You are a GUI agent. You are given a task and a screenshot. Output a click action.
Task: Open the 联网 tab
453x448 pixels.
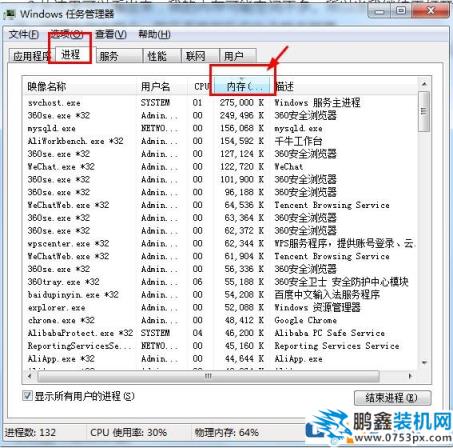pos(200,56)
